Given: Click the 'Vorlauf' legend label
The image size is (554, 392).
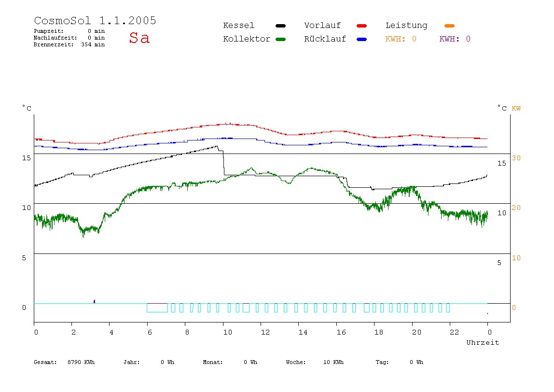Looking at the screenshot, I should (x=322, y=26).
